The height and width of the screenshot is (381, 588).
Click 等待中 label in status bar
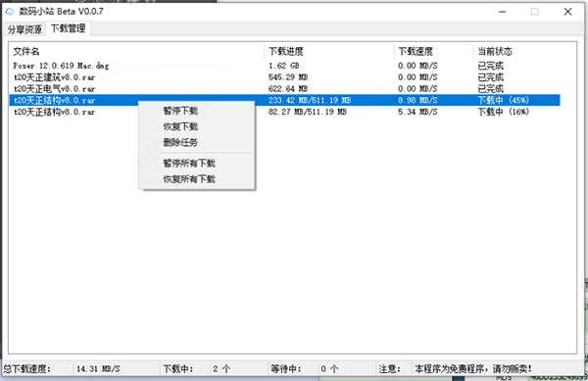pos(286,369)
